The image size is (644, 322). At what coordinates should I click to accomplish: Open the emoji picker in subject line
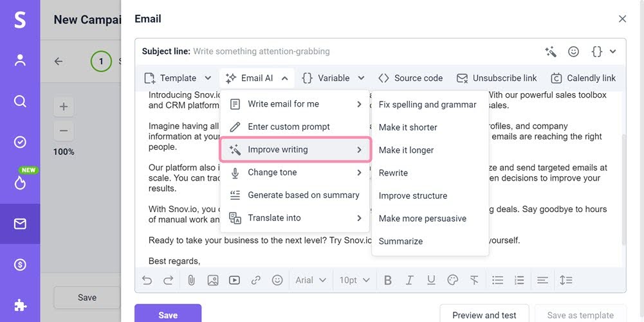point(573,51)
